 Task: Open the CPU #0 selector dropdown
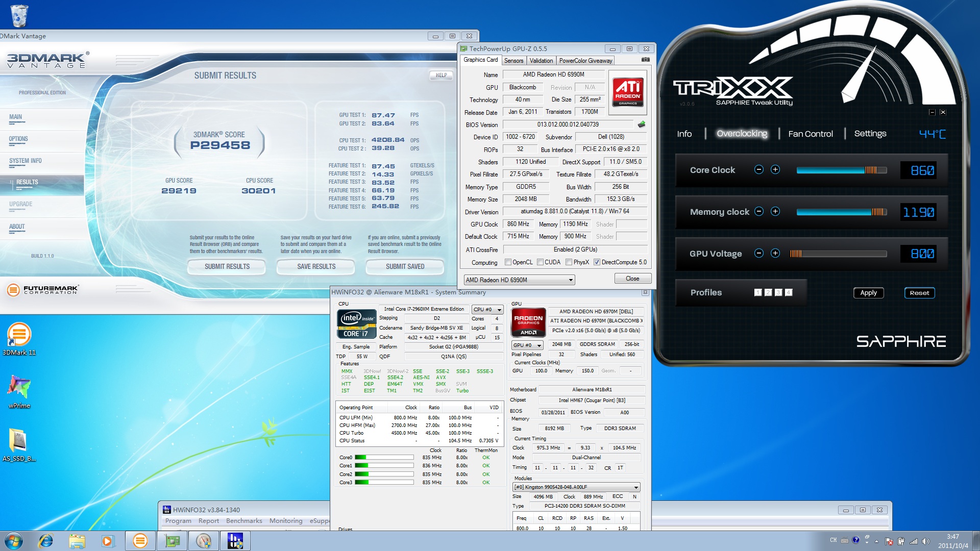(487, 309)
